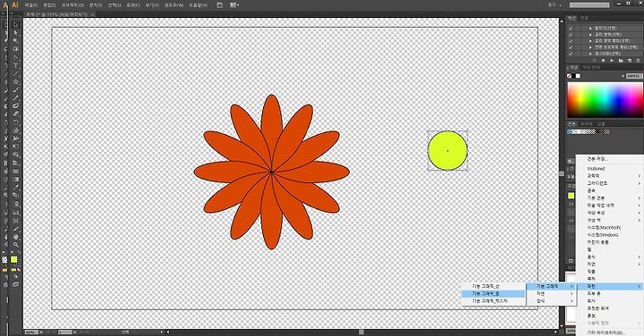This screenshot has height=336, width=644.
Task: Select the Pen tool
Action: [16, 57]
